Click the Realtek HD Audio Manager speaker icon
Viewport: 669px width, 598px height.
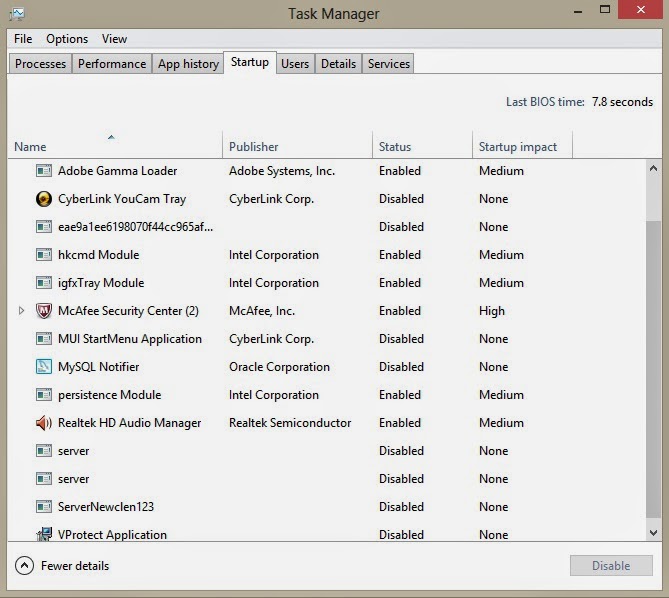(x=44, y=423)
